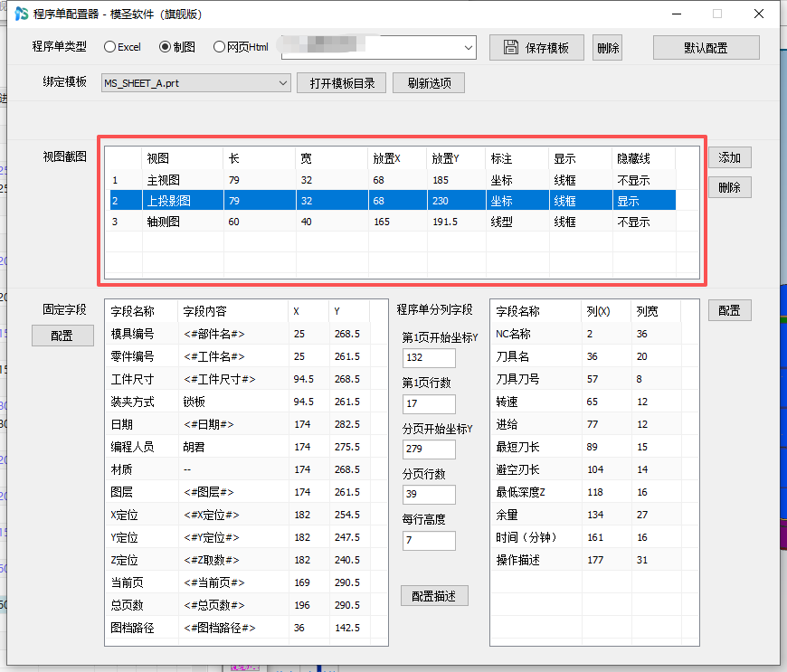Click the 保存模板 button
This screenshot has height=672, width=787.
[x=536, y=48]
